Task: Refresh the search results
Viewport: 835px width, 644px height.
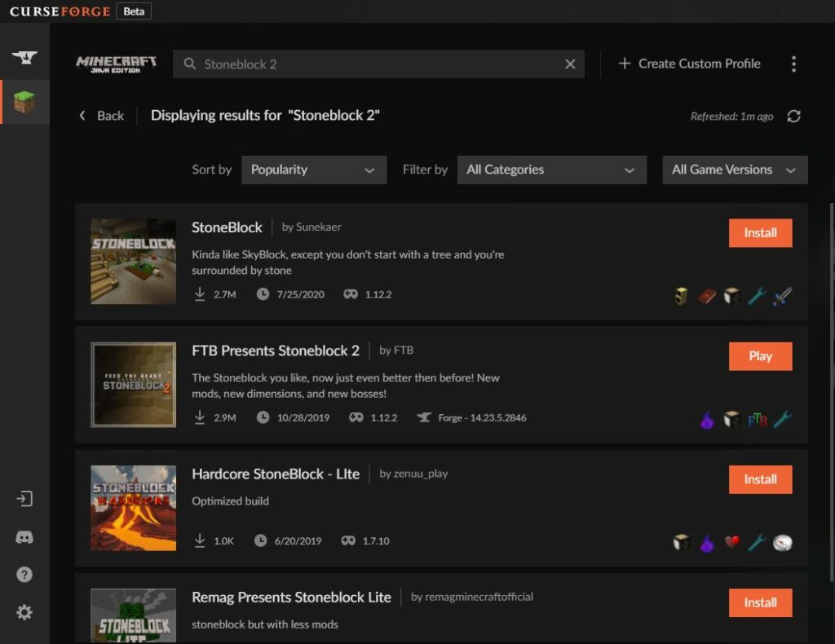Action: pyautogui.click(x=793, y=116)
